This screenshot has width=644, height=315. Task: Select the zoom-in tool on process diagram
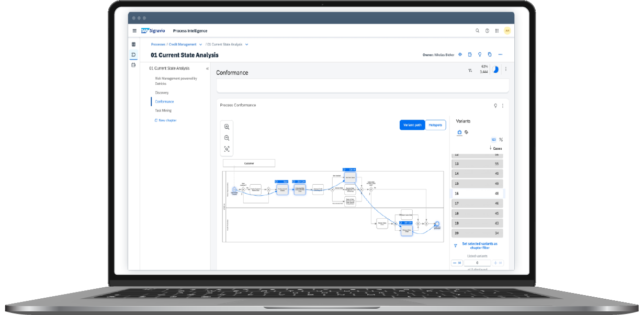(x=227, y=127)
